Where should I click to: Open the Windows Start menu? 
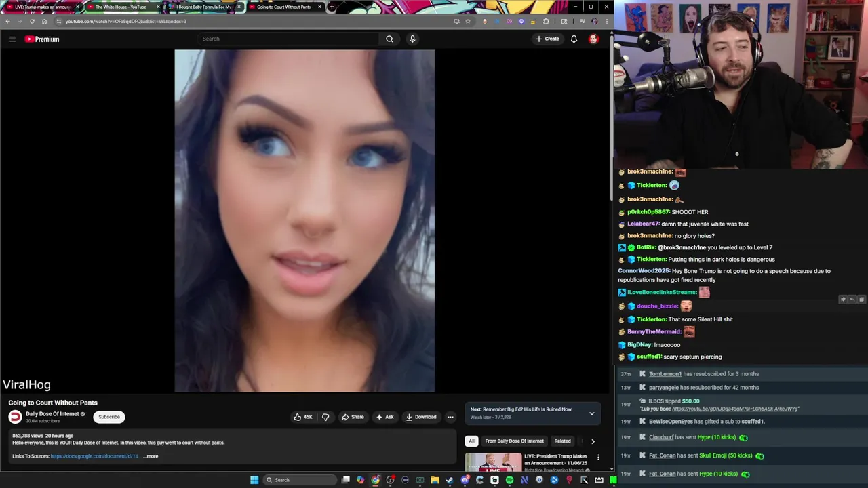point(254,480)
